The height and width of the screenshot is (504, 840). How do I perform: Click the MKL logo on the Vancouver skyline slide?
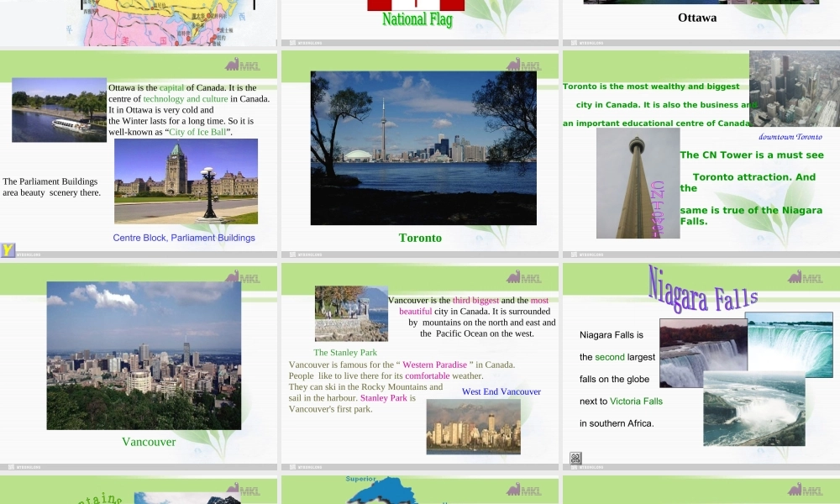pyautogui.click(x=243, y=277)
